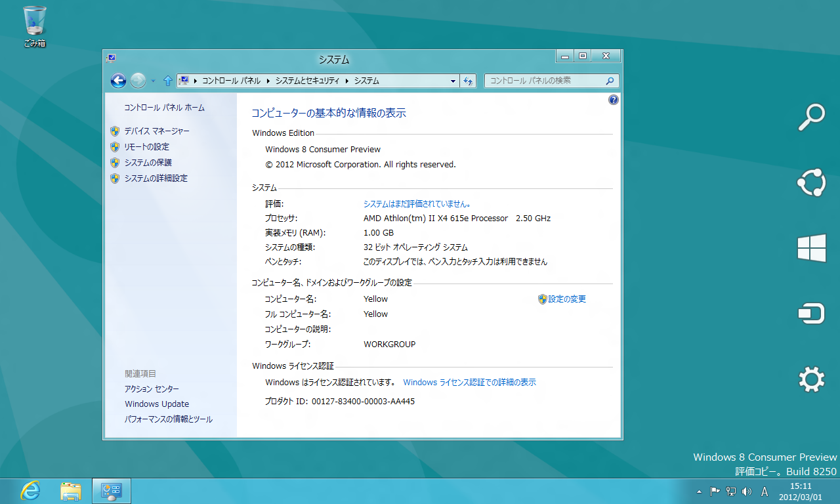
Task: Click the Windows 8 Consumer Preview edition text
Action: tap(323, 150)
